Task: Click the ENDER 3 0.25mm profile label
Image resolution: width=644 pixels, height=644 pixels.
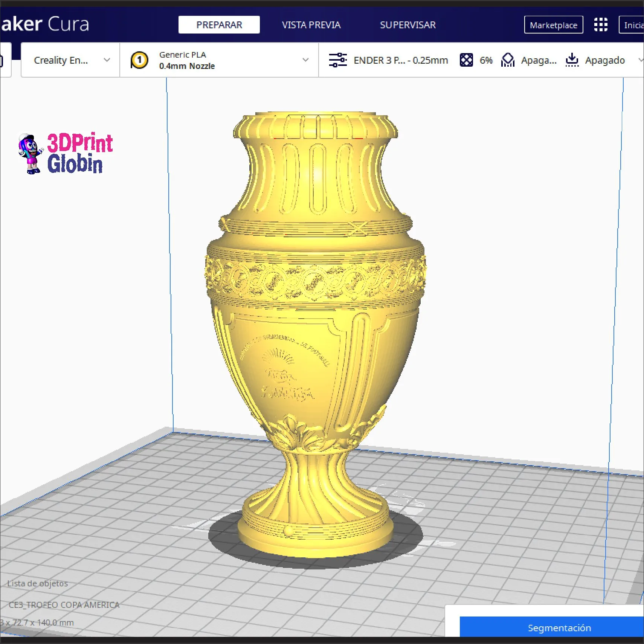Action: click(x=400, y=60)
